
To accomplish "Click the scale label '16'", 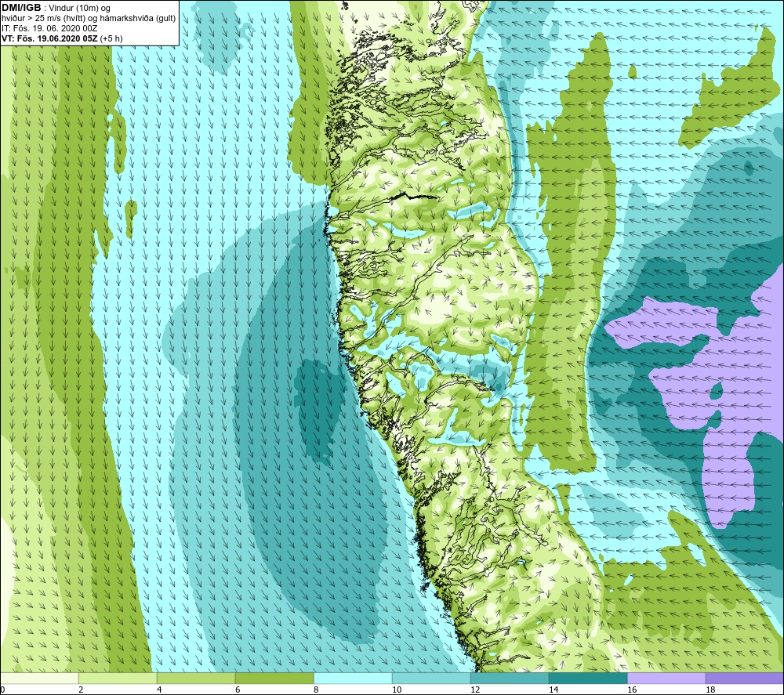I will [x=632, y=690].
